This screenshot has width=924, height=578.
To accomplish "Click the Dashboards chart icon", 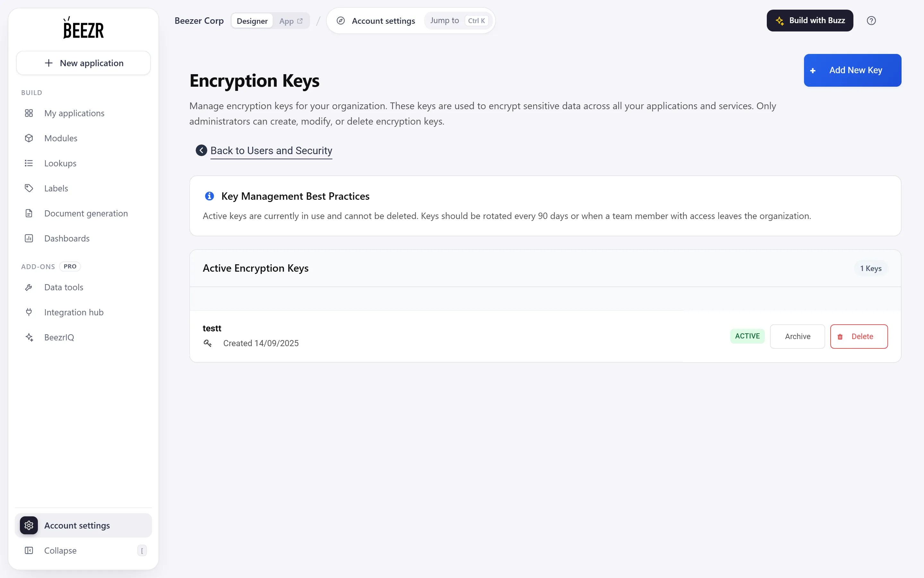I will 29,238.
